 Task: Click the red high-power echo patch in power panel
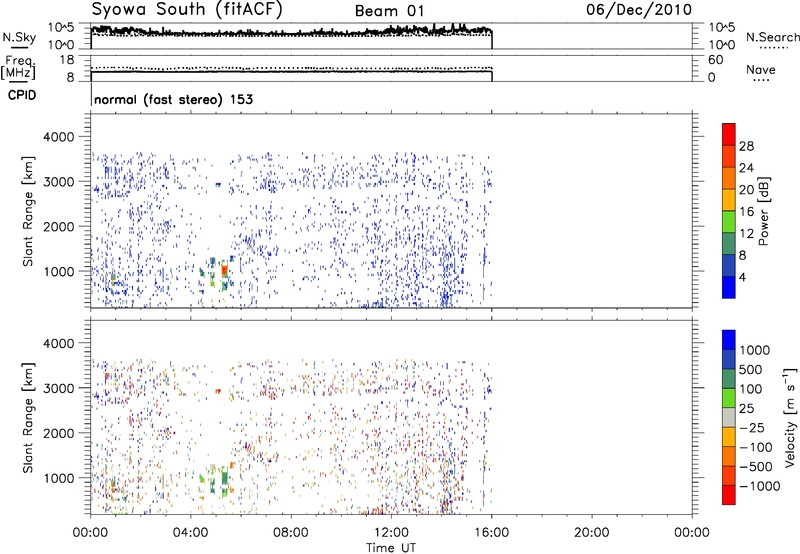(x=224, y=269)
